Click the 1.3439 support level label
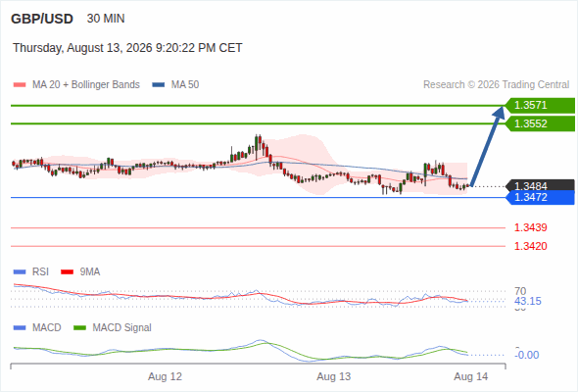The image size is (578, 392). click(530, 227)
